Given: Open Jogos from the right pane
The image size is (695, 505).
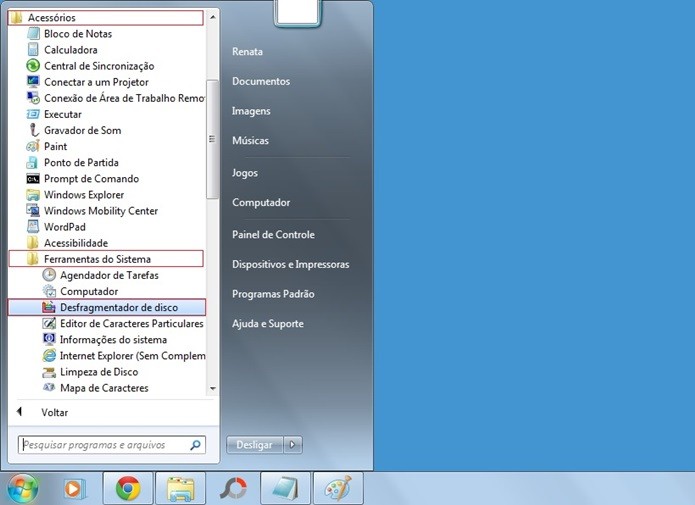Looking at the screenshot, I should 245,173.
